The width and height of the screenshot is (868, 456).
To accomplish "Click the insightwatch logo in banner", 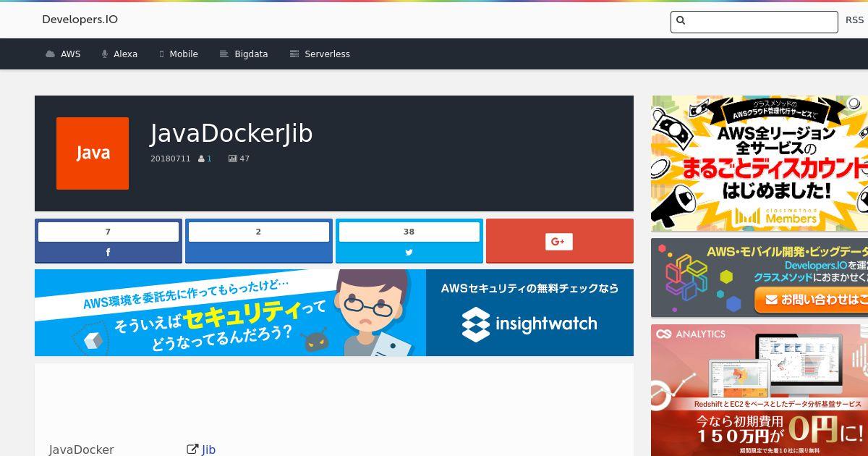I will click(x=529, y=324).
